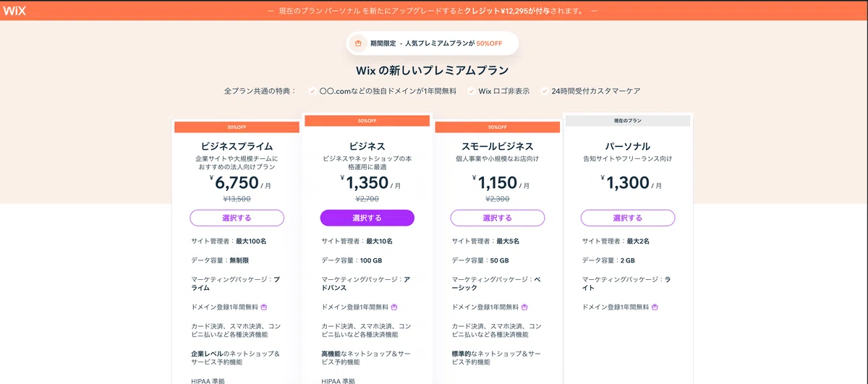The image size is (868, 384).
Task: Click the Wix logo in header
Action: coord(15,11)
